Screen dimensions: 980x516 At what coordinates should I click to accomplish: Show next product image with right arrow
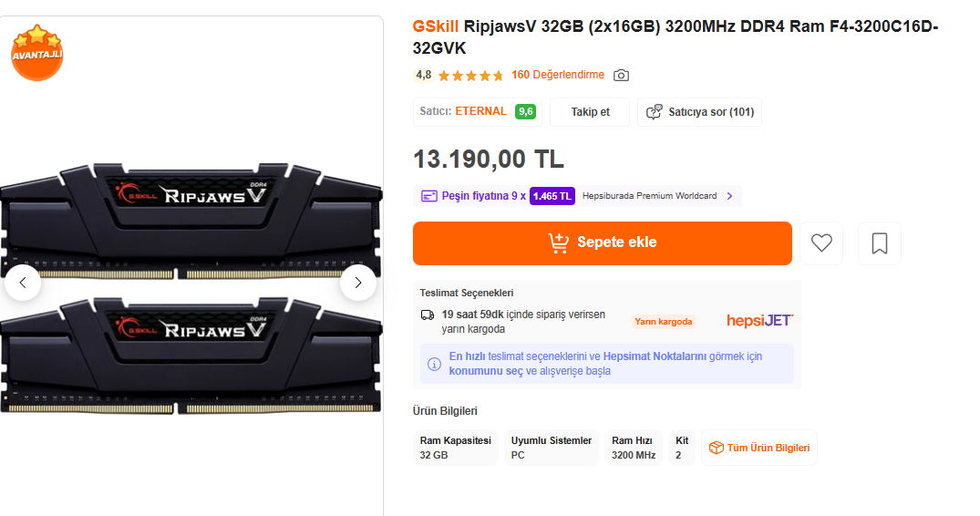tap(358, 283)
